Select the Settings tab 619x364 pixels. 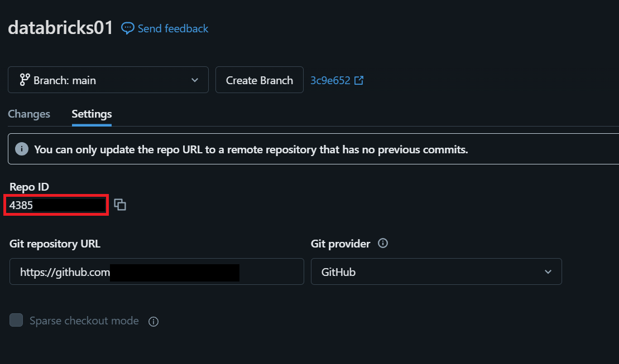[92, 114]
